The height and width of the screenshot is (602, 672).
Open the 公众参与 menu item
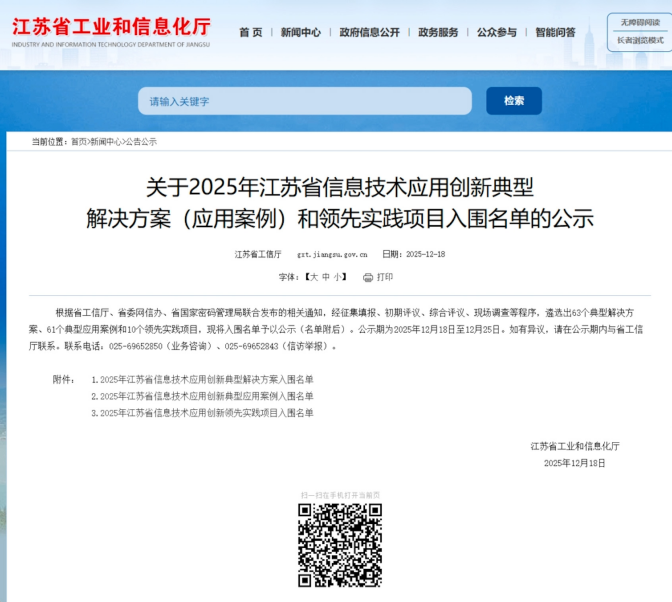point(497,33)
